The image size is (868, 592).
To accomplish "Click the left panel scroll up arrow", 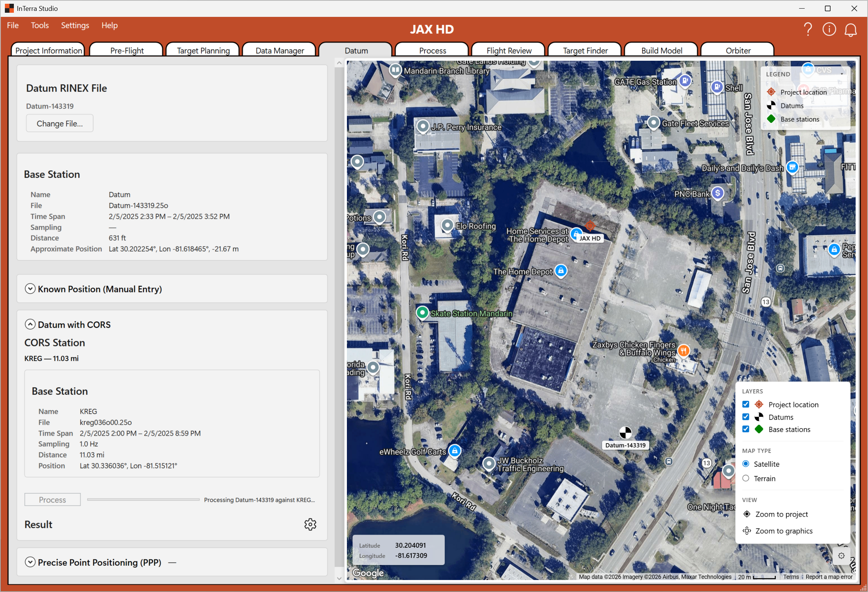I will [x=339, y=63].
